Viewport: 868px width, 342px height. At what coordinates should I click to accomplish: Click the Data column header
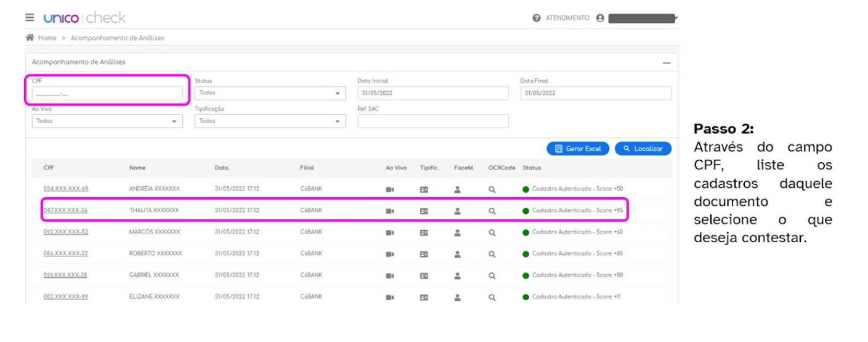pos(222,168)
